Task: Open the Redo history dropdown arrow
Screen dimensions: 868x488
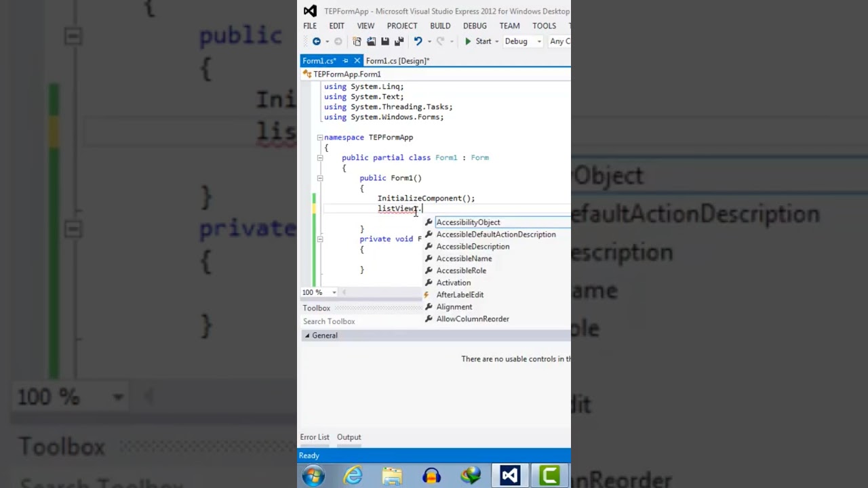Action: 450,41
